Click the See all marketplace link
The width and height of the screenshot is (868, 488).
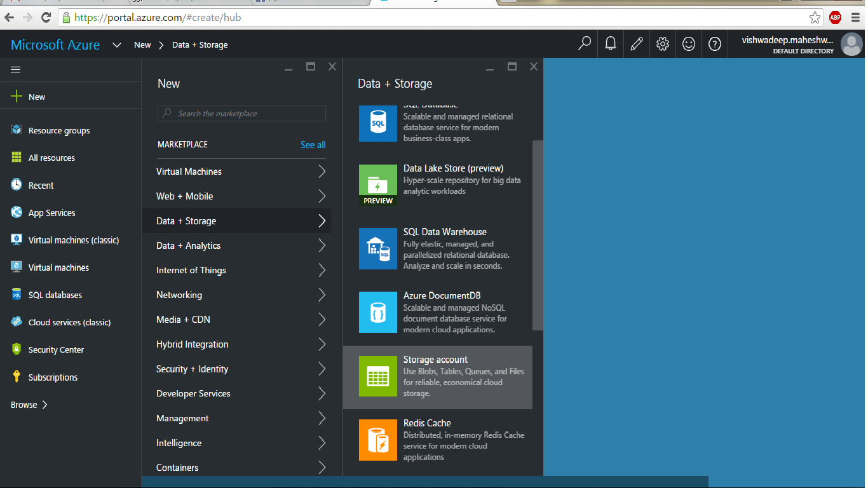313,145
